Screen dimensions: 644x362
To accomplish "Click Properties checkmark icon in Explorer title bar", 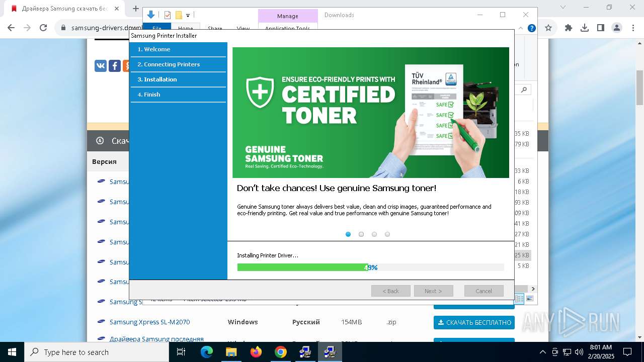I will coord(168,15).
